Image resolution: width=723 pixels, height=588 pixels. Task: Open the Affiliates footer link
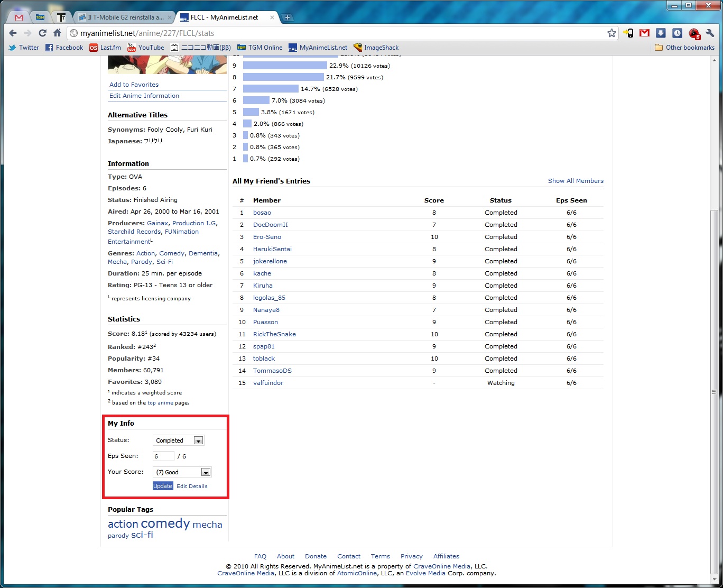coord(446,556)
